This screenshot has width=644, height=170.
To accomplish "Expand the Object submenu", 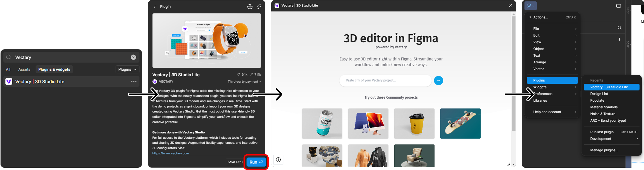I will (x=552, y=49).
